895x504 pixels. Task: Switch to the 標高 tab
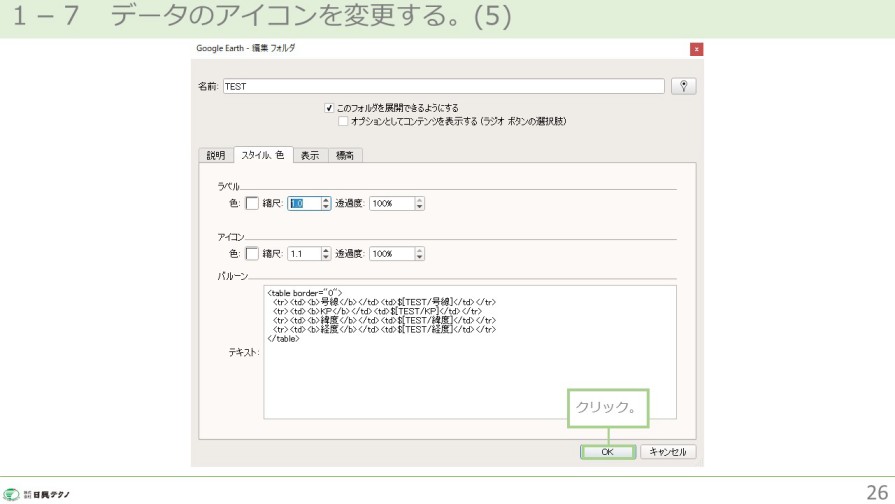[x=344, y=155]
